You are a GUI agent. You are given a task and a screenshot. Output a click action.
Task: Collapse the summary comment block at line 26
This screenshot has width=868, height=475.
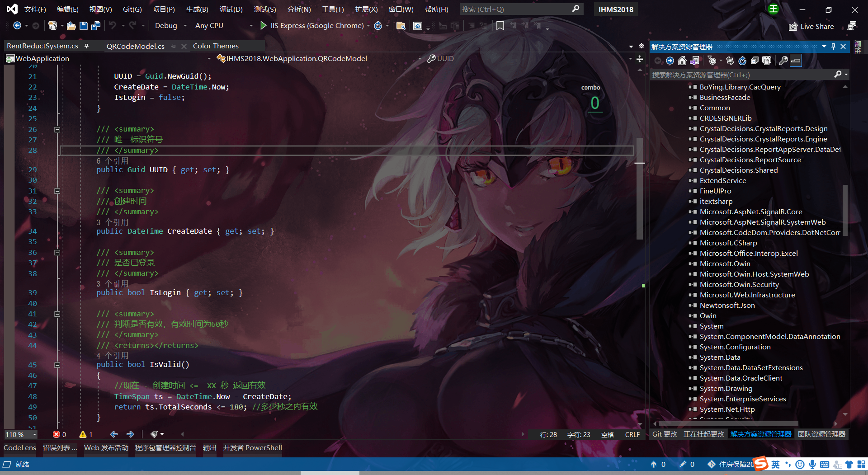tap(57, 130)
